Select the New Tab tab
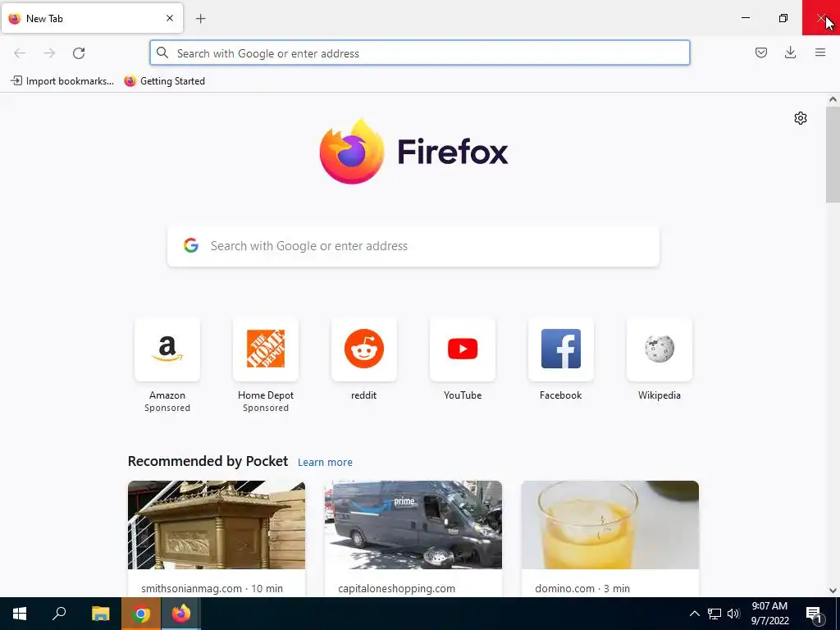This screenshot has width=840, height=630. (92, 18)
